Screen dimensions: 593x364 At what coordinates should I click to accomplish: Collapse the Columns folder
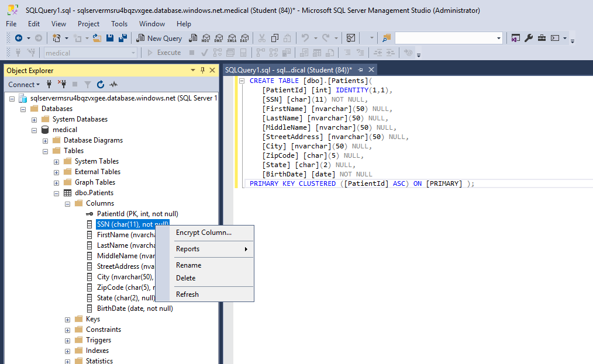tap(67, 204)
